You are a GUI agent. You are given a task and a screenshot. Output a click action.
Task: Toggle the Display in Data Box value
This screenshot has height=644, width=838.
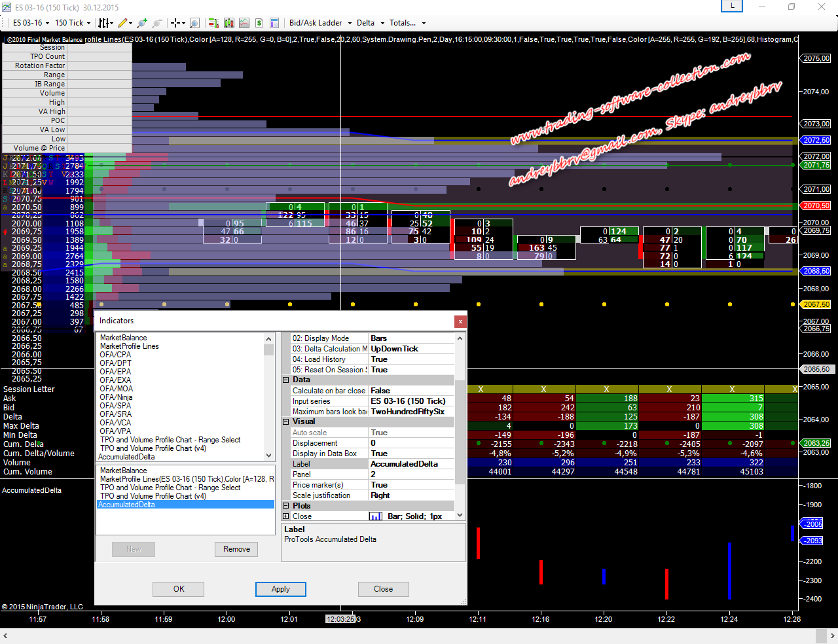click(411, 454)
